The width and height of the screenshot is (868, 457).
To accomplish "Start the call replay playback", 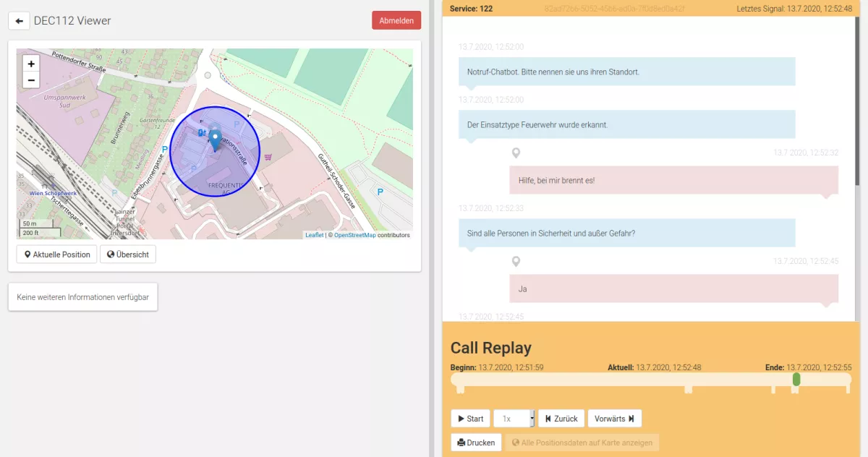I will point(470,419).
